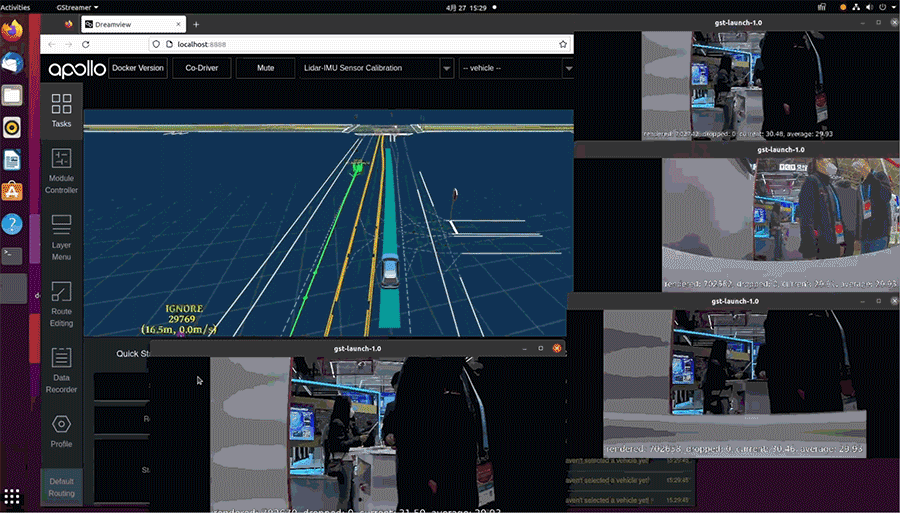Open a new Firefox tab
This screenshot has width=900, height=513.
196,24
